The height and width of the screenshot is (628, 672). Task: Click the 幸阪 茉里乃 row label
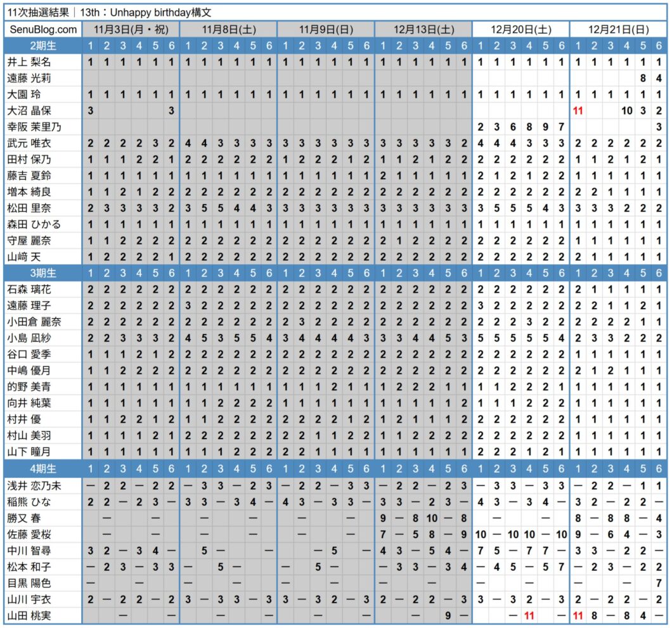pos(34,127)
